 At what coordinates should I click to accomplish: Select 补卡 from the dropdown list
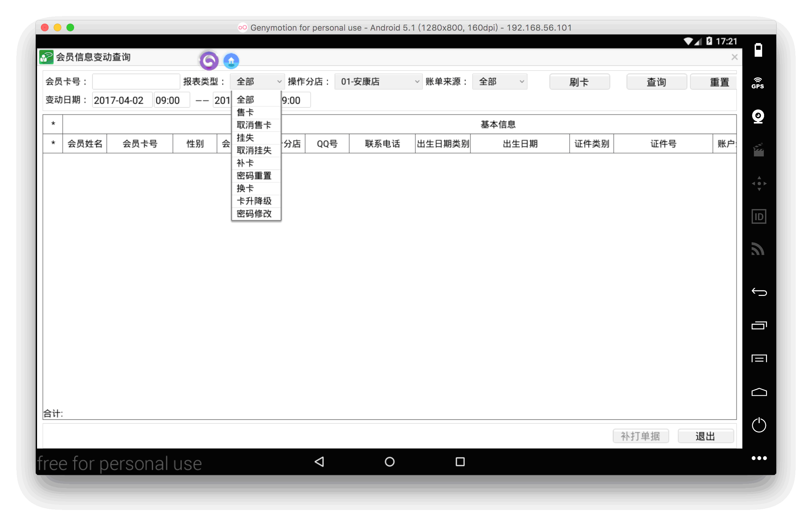(256, 163)
